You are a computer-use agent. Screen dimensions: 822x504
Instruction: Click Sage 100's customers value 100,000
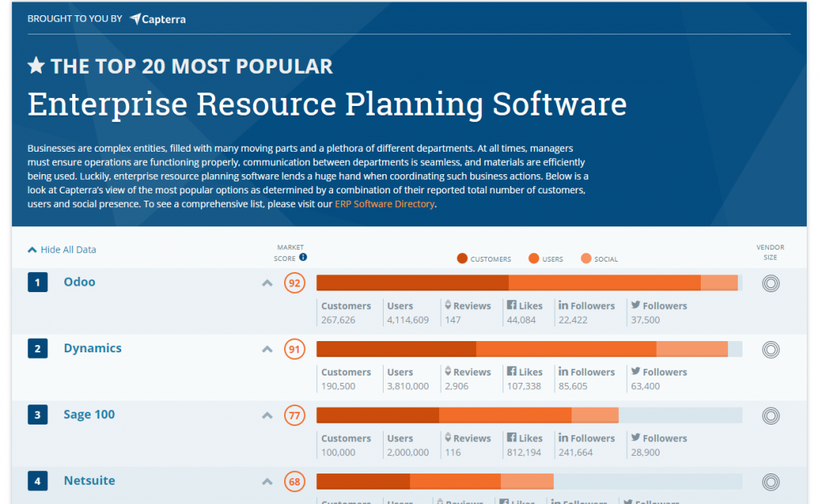(x=338, y=452)
